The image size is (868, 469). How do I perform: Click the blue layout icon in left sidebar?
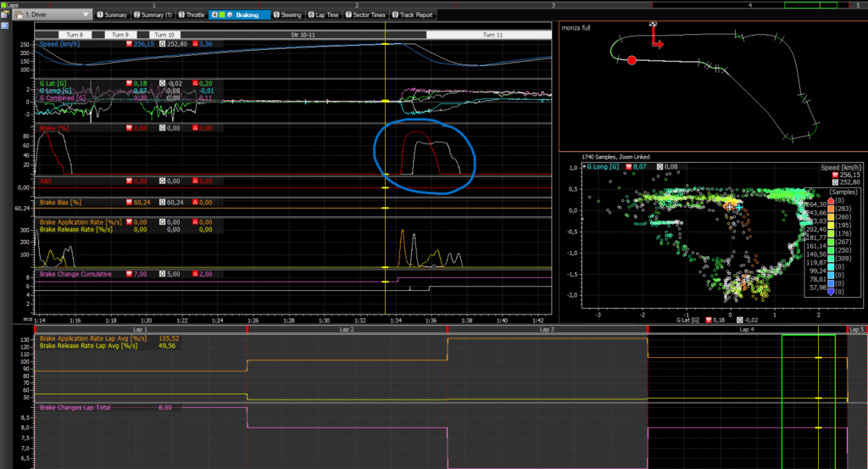point(5,25)
